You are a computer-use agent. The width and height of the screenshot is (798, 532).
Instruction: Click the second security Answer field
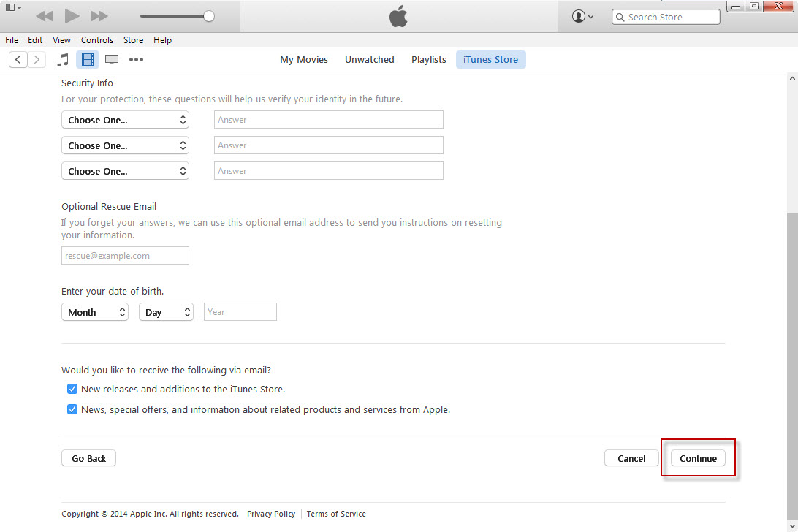(329, 145)
